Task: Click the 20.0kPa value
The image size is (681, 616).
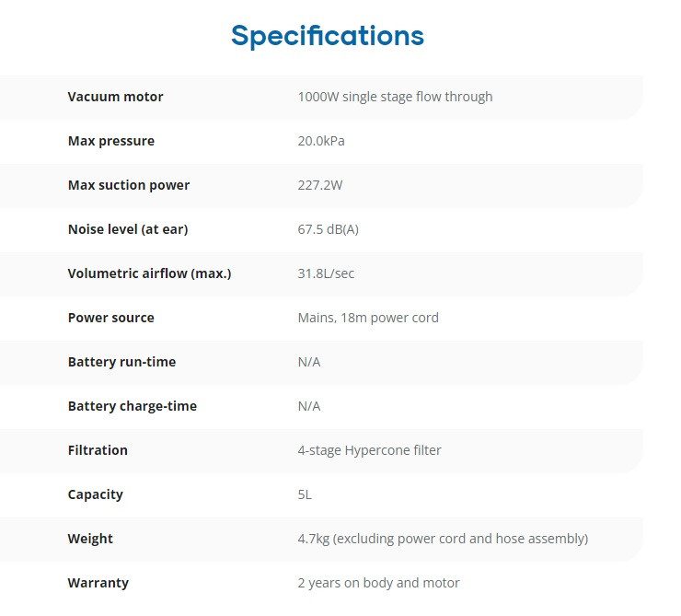Action: (321, 141)
